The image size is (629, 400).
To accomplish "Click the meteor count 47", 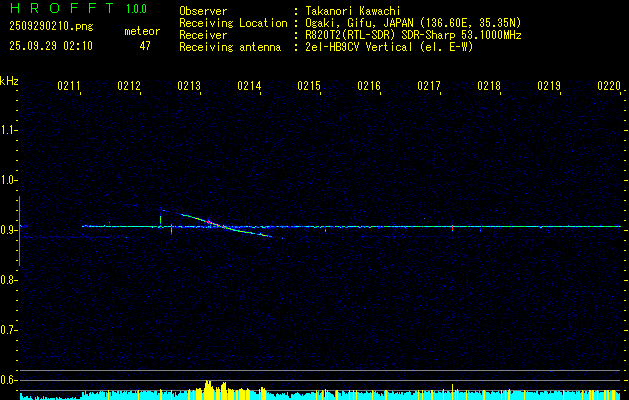I will click(x=145, y=46).
